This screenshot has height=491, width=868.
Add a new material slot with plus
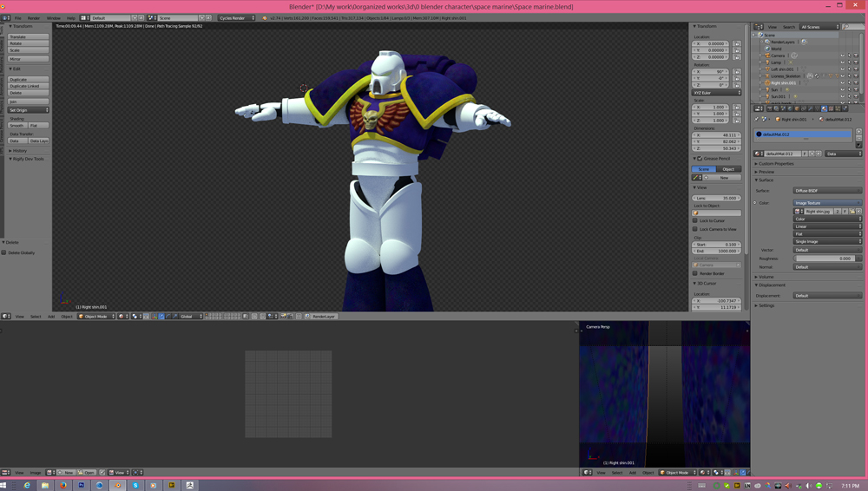coord(858,131)
